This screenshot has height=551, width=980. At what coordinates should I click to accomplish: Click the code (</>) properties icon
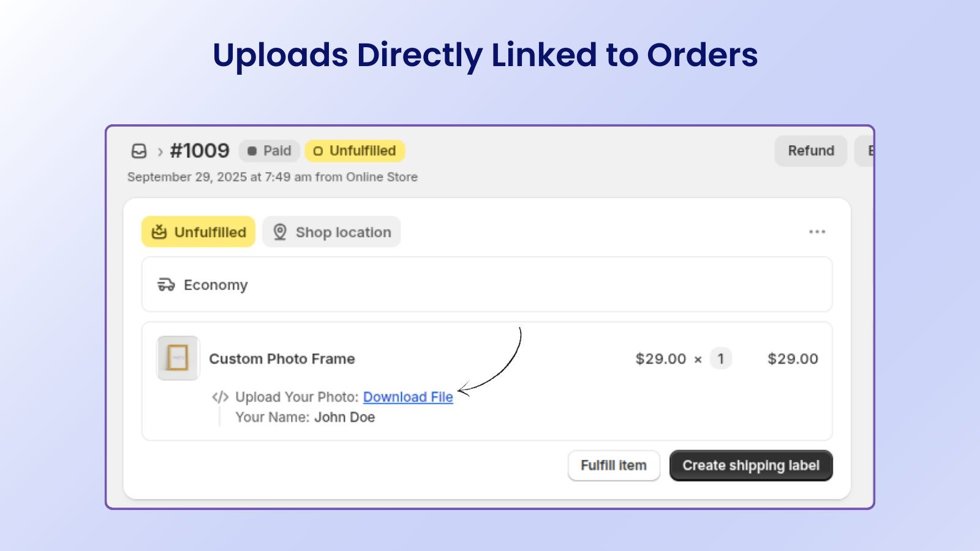[220, 397]
